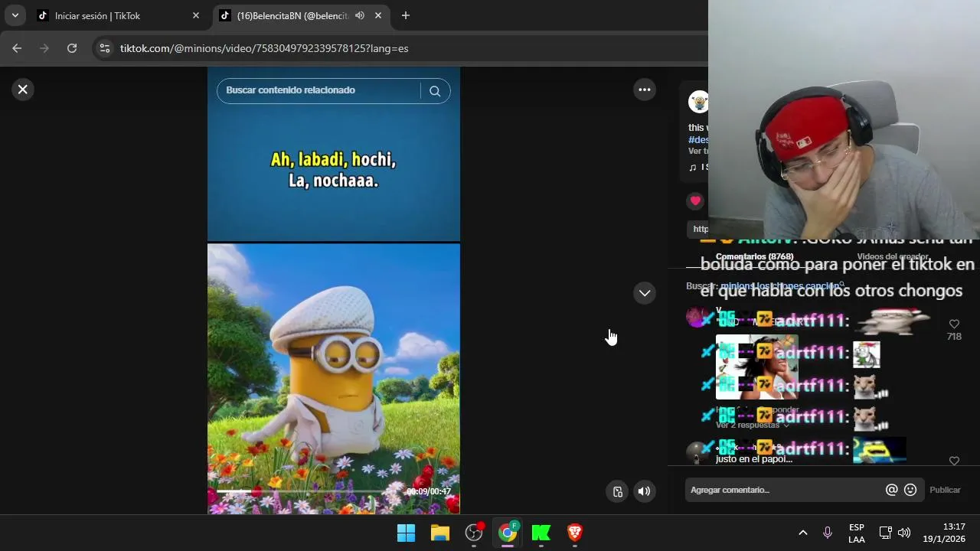Show hidden system tray icons

click(803, 533)
